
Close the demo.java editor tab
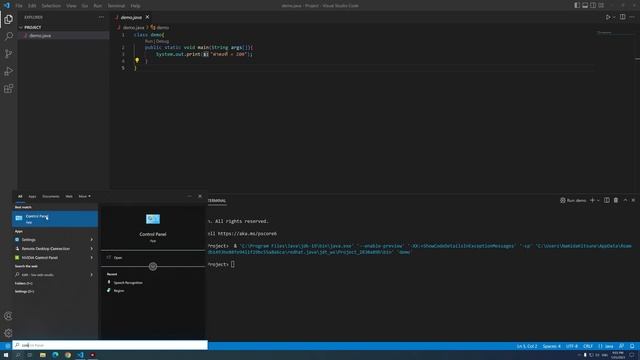tap(147, 17)
